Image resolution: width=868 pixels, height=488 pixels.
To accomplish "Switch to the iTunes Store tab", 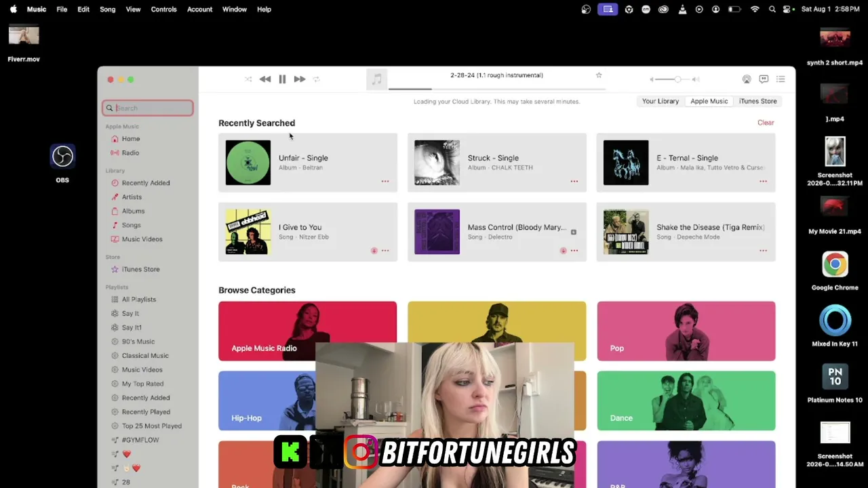I will tap(757, 101).
